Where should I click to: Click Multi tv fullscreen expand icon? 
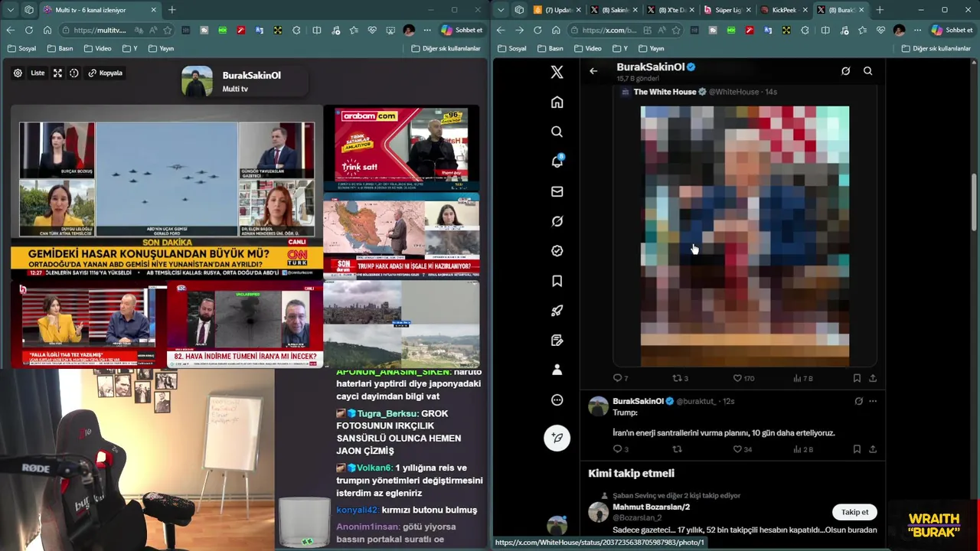tap(57, 73)
